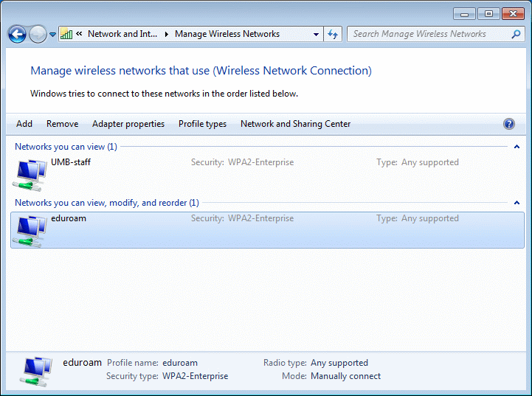The image size is (532, 396).
Task: Click Network and Int... breadcrumb segment
Action: coord(122,34)
